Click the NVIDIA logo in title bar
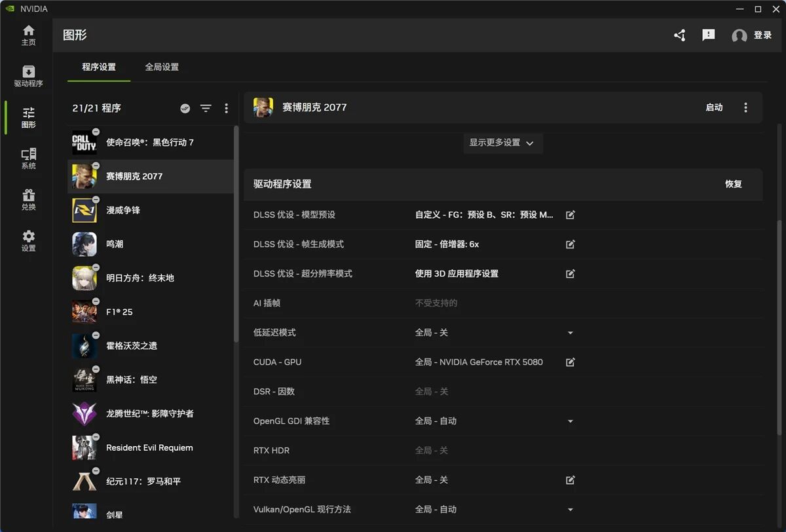 tap(10, 9)
